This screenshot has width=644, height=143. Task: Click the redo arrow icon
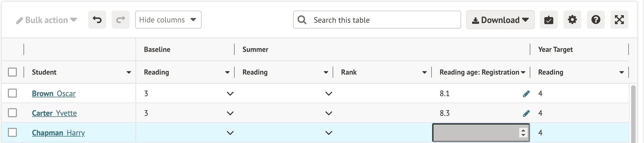click(x=120, y=20)
